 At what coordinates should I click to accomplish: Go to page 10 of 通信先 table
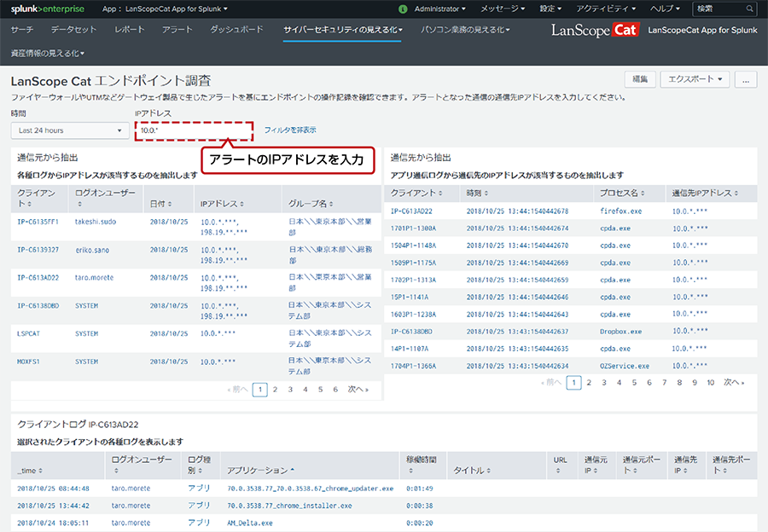[x=710, y=382]
